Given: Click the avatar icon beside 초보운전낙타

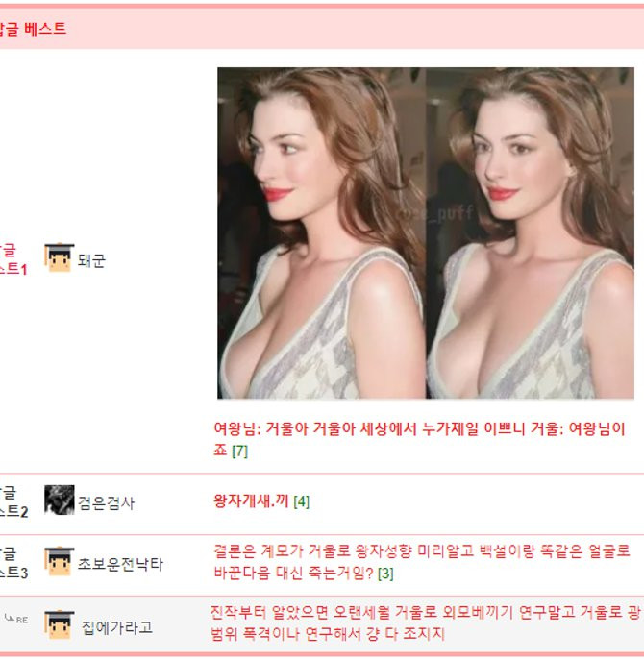Looking at the screenshot, I should (x=59, y=563).
